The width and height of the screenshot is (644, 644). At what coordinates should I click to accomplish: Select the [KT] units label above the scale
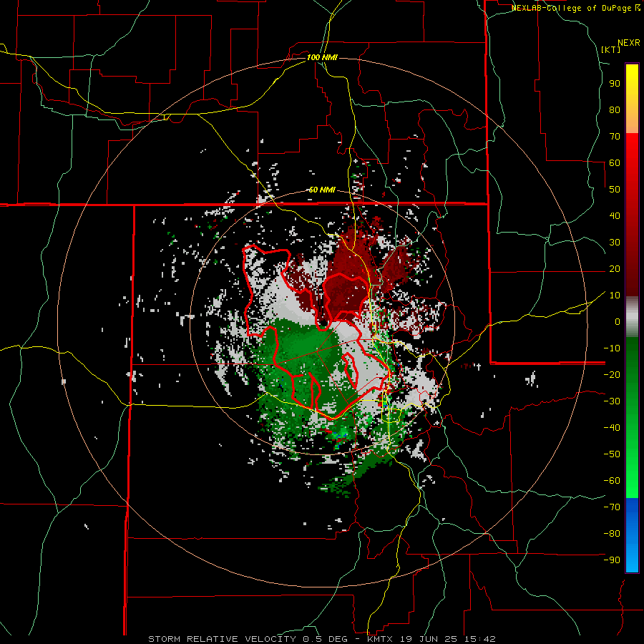pos(611,49)
